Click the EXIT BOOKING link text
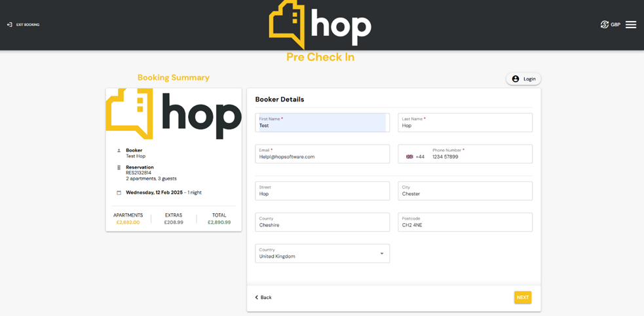 pyautogui.click(x=28, y=25)
